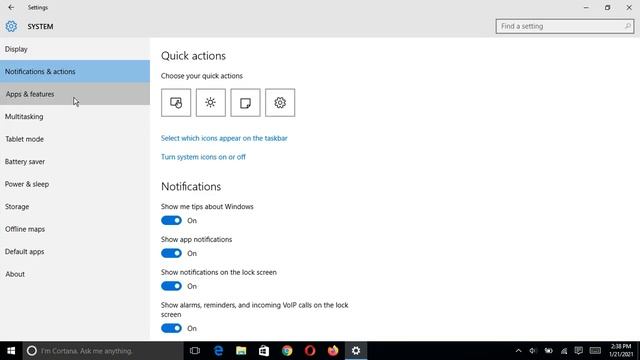The height and width of the screenshot is (360, 640).
Task: Open the Display settings page
Action: pos(75,49)
